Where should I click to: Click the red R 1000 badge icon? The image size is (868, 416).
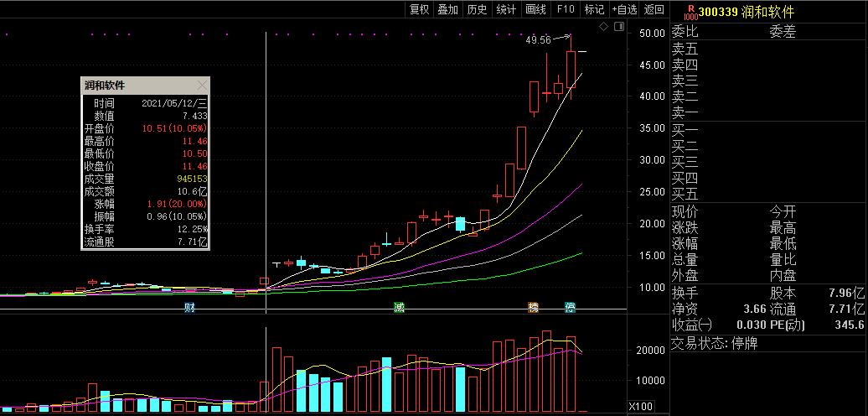[x=690, y=11]
